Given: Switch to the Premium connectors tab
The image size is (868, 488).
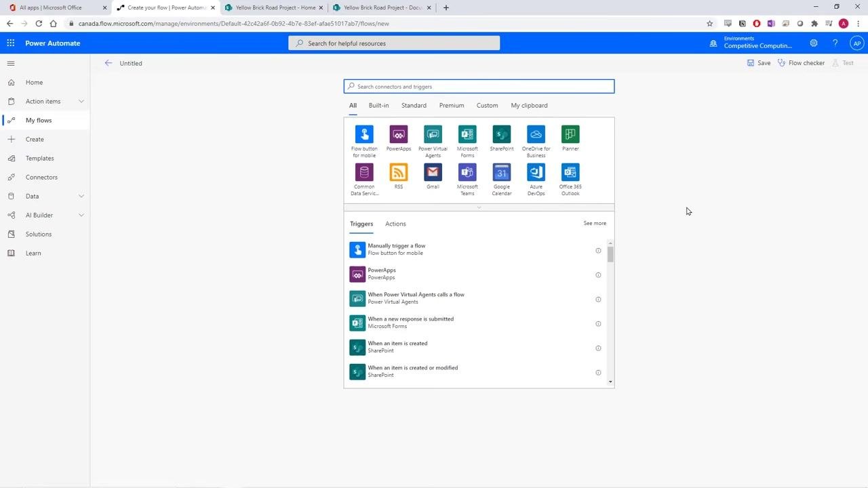Looking at the screenshot, I should coord(452,105).
